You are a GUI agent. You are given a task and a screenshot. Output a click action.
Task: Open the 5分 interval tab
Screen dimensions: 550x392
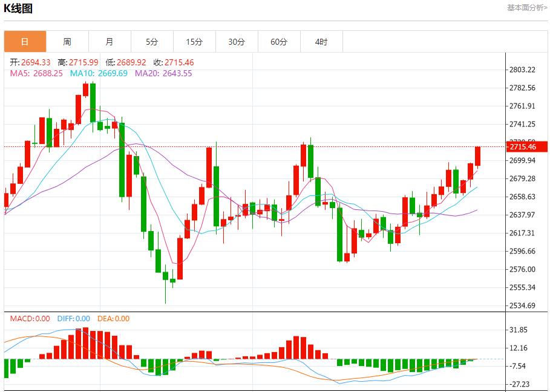point(152,42)
